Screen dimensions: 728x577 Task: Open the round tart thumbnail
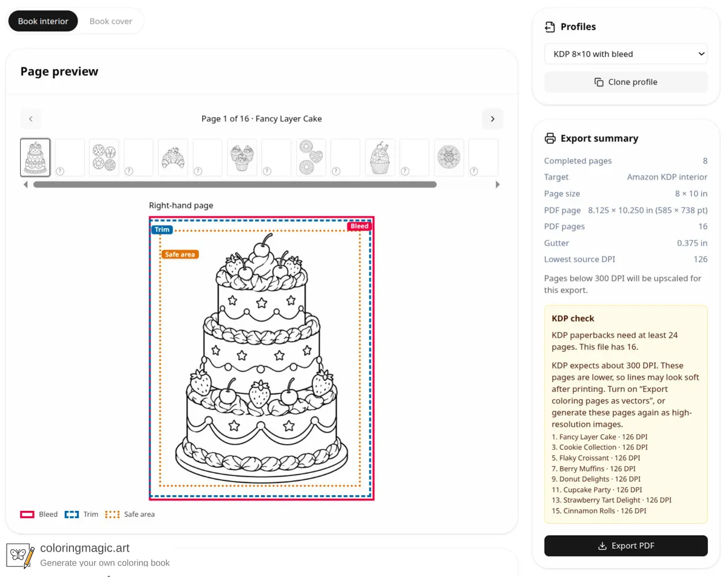[x=450, y=158]
